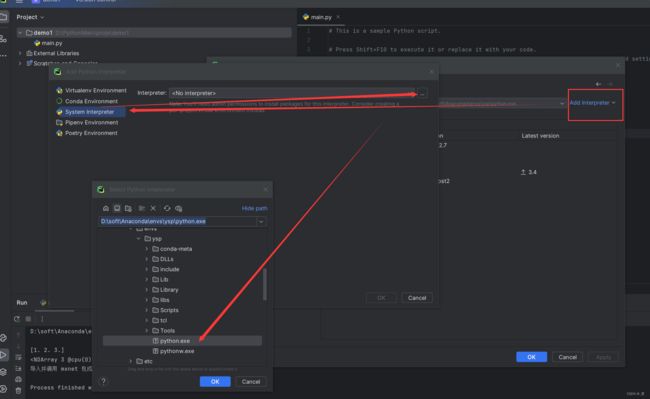Viewport: 650px width, 399px height.
Task: Click the Desktop directory toolbar icon
Action: [117, 208]
